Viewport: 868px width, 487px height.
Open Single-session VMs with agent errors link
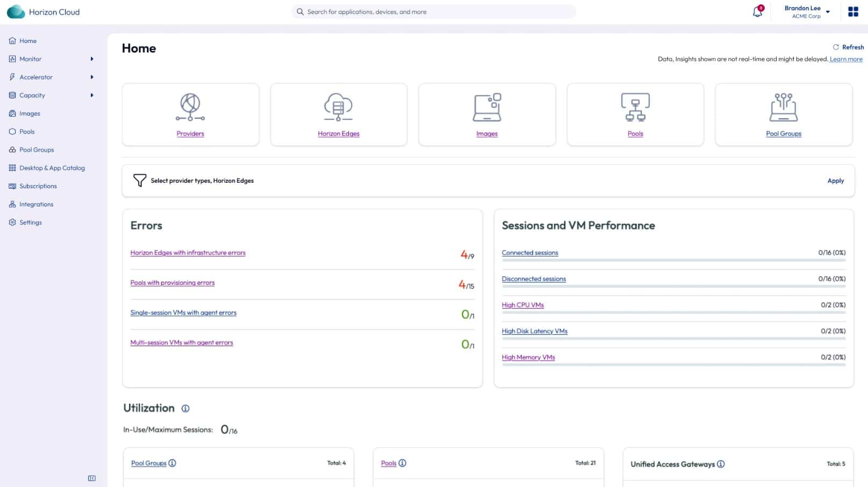183,313
